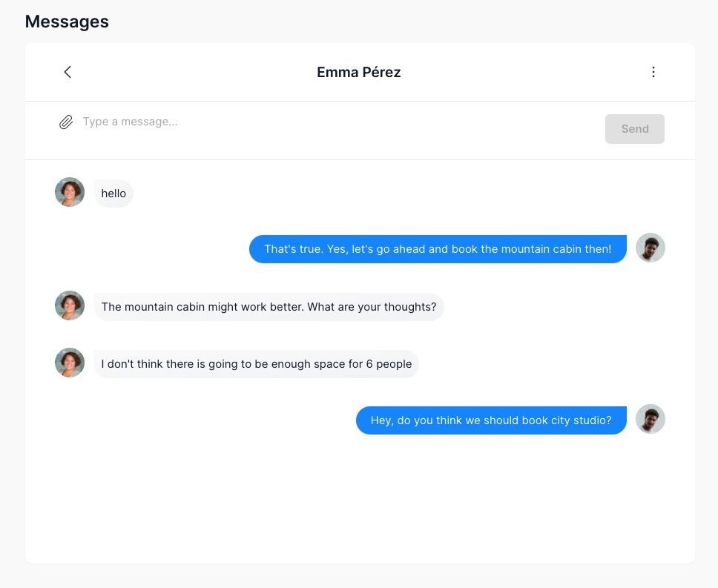The image size is (718, 588).
Task: Click Emma's avatar beside the "6 people" message
Action: point(70,363)
